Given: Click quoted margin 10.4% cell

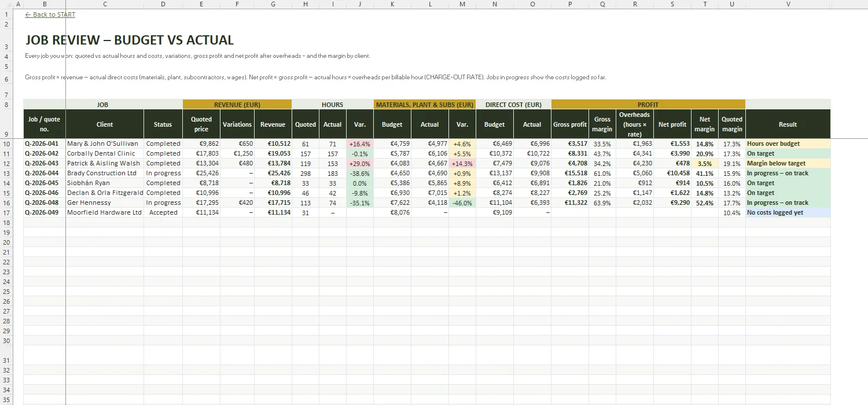Looking at the screenshot, I should tap(732, 212).
